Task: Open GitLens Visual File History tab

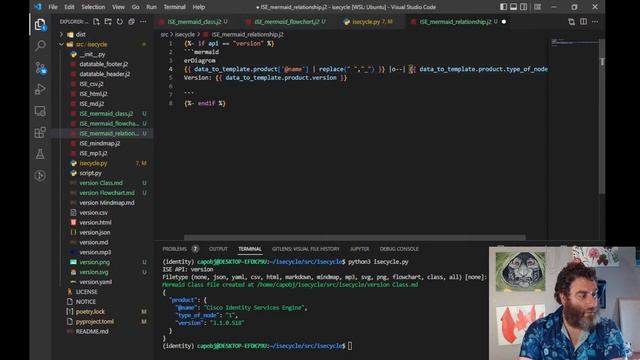Action: pyautogui.click(x=305, y=249)
